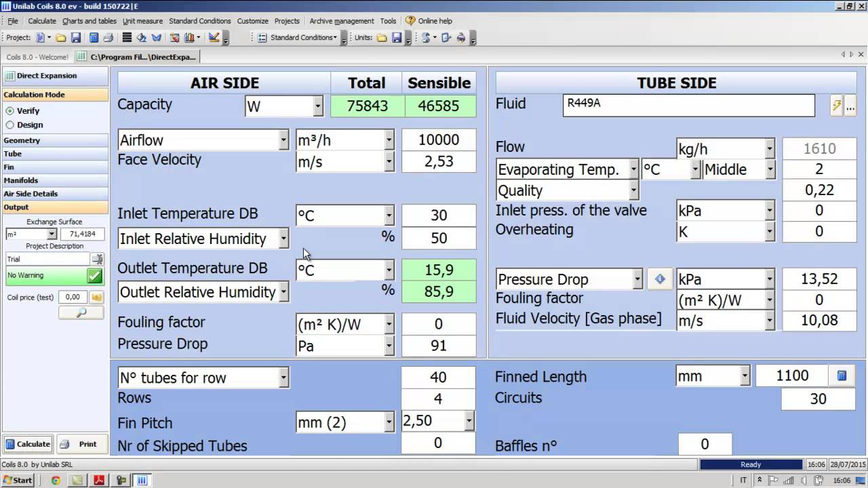This screenshot has width=868, height=488.
Task: Open the Fin Pitch 2,50 value dropdown
Action: click(x=469, y=422)
